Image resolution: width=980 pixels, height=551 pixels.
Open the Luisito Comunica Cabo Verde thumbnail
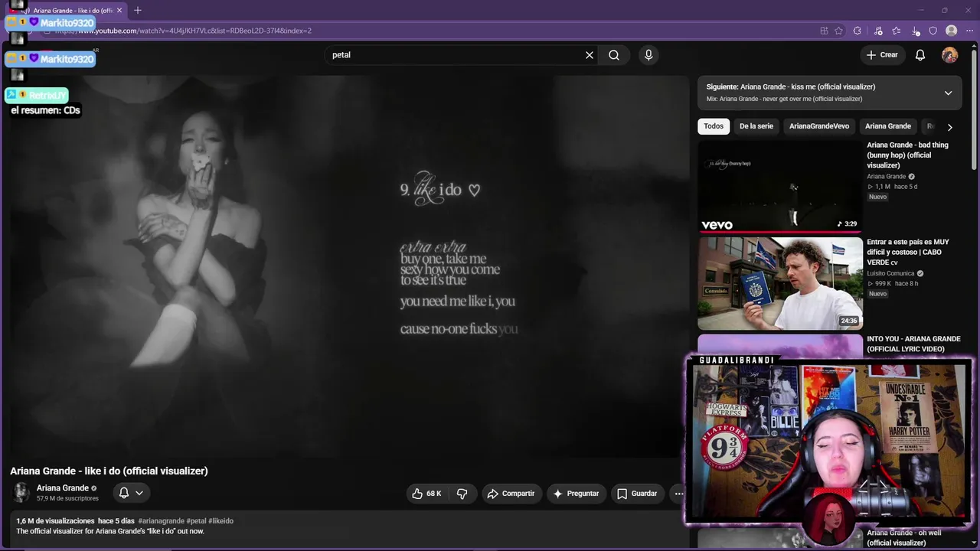(x=780, y=283)
